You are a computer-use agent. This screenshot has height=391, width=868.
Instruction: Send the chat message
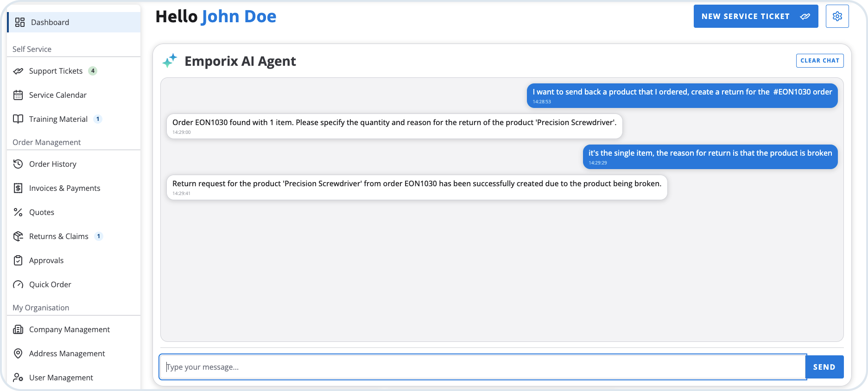tap(824, 367)
